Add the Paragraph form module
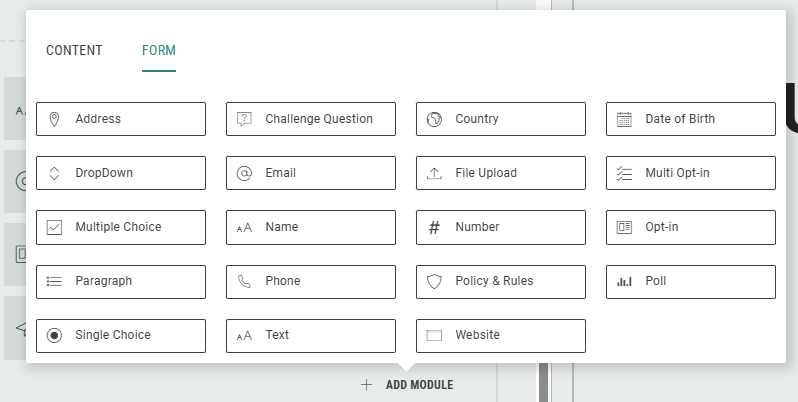Image resolution: width=798 pixels, height=402 pixels. (x=120, y=281)
